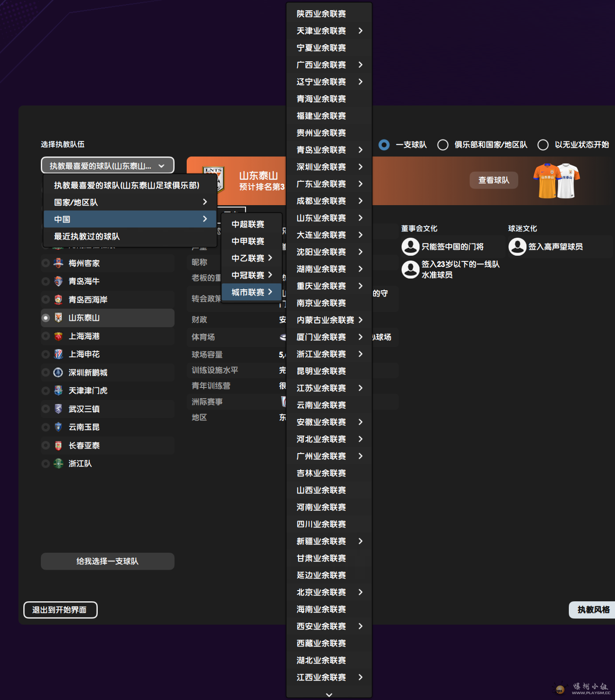This screenshot has height=700, width=615.
Task: Click the 上海申花 club badge icon
Action: tap(58, 354)
